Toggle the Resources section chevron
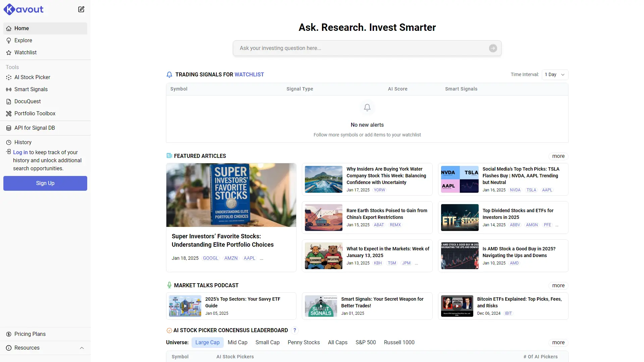The width and height of the screenshot is (644, 362). tap(82, 348)
